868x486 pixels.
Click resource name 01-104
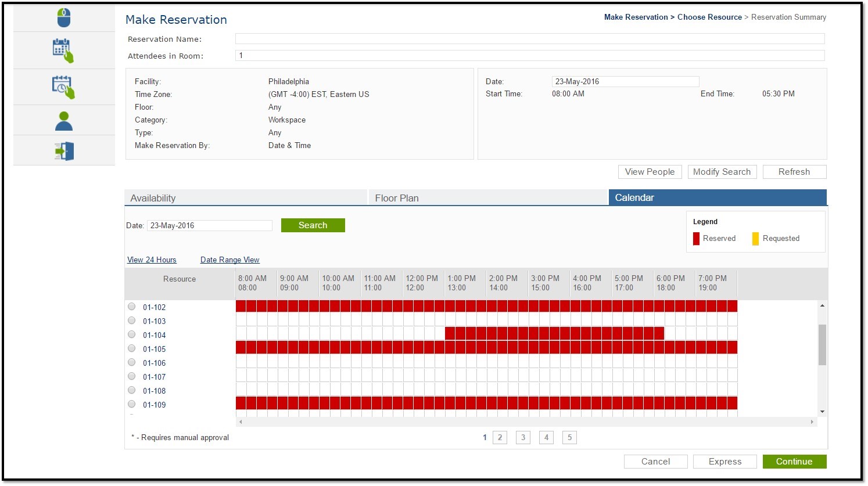pyautogui.click(x=154, y=336)
